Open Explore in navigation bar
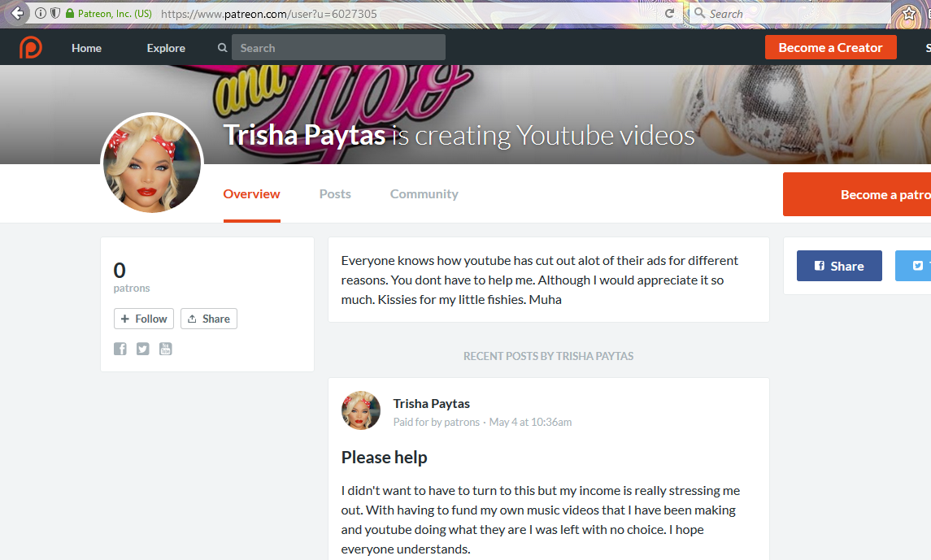 [x=166, y=48]
